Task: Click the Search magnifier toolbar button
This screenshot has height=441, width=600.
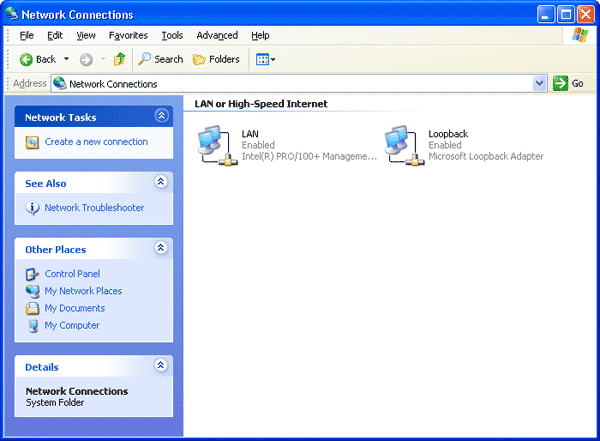Action: pyautogui.click(x=161, y=59)
